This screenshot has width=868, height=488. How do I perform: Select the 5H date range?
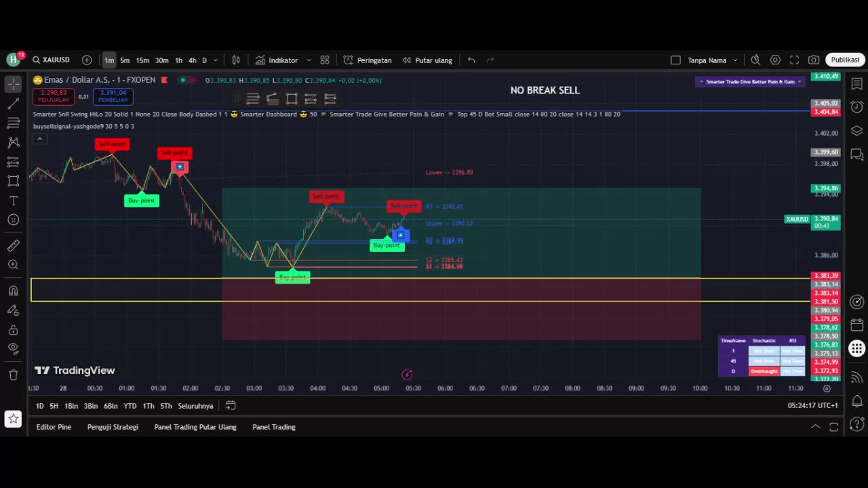[54, 406]
